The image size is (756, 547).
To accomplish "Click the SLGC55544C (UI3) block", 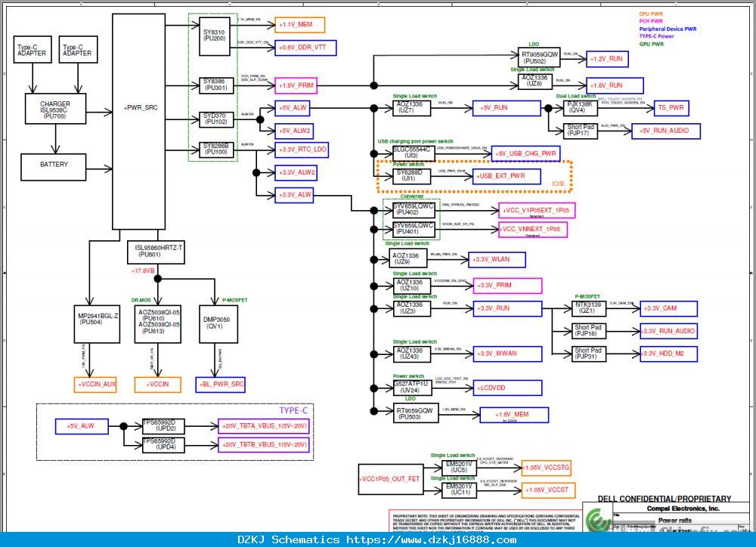I will 414,153.
